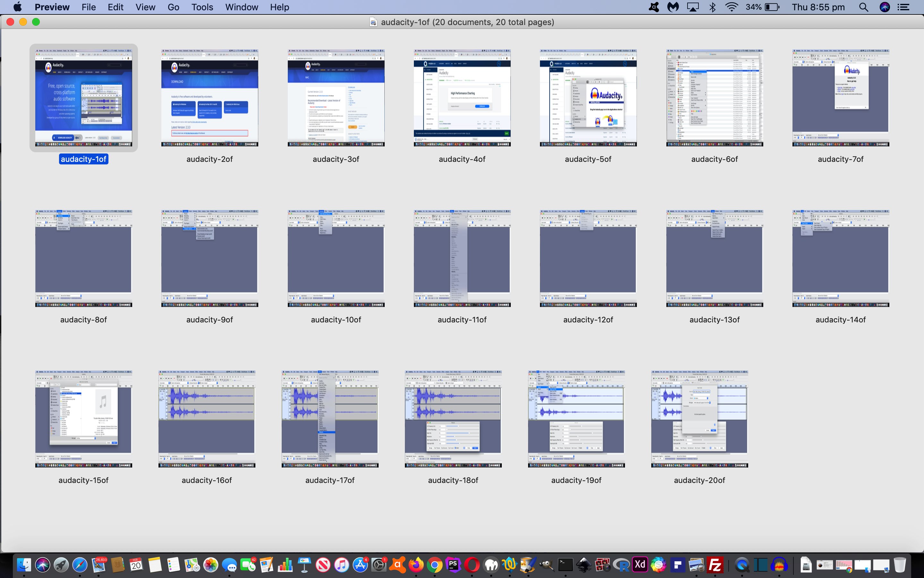The height and width of the screenshot is (578, 924).
Task: Open System Preferences from the Dock
Action: pyautogui.click(x=379, y=565)
